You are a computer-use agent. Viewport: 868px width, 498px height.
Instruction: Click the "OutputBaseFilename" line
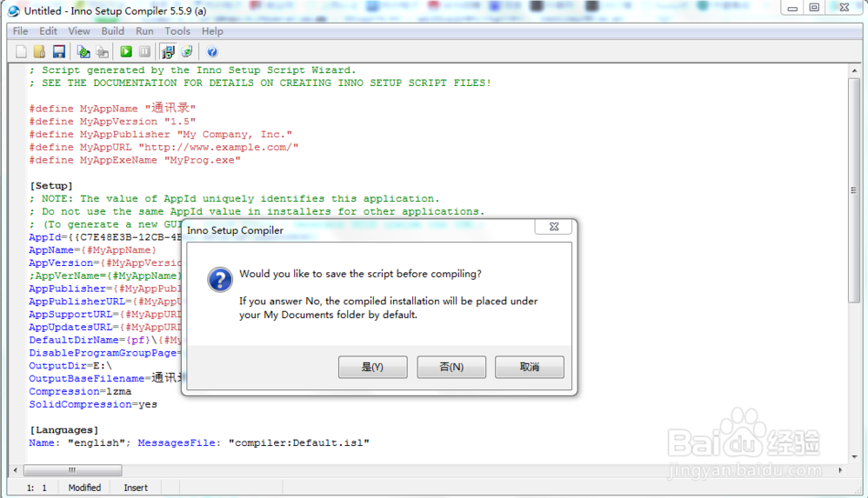coord(105,378)
